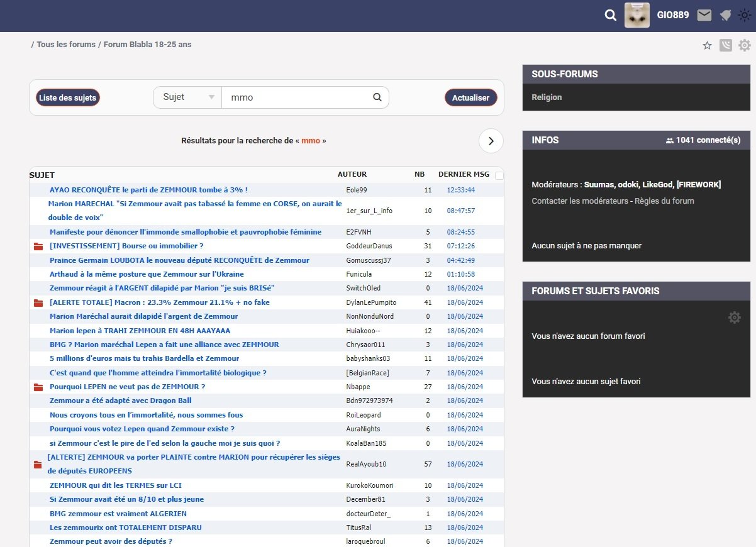Select the Religion sub-forum
756x547 pixels.
click(547, 97)
